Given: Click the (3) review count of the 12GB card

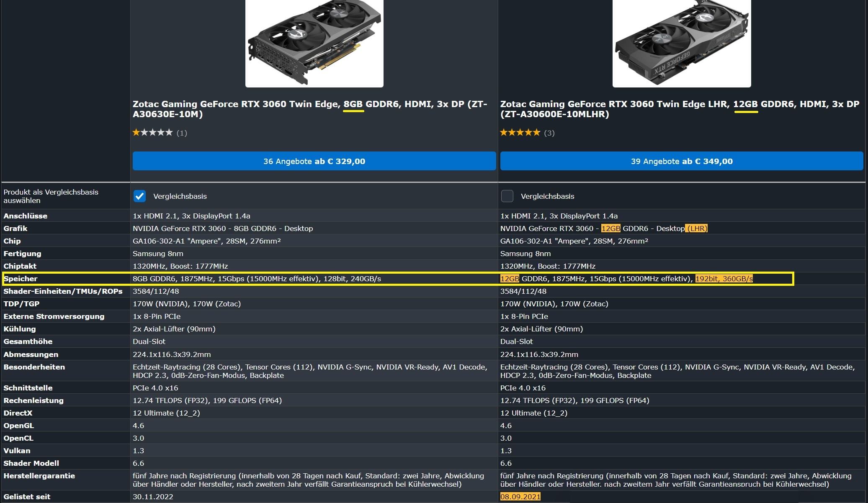Looking at the screenshot, I should pyautogui.click(x=549, y=133).
